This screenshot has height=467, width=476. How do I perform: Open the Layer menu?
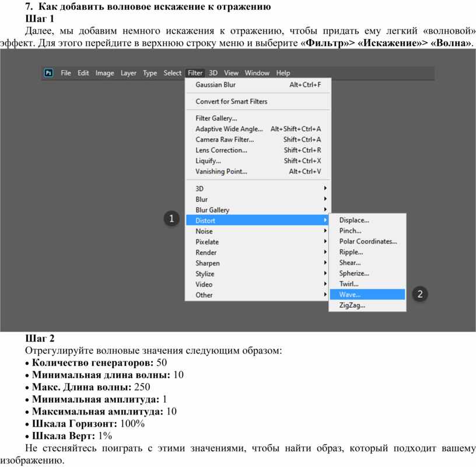click(128, 73)
